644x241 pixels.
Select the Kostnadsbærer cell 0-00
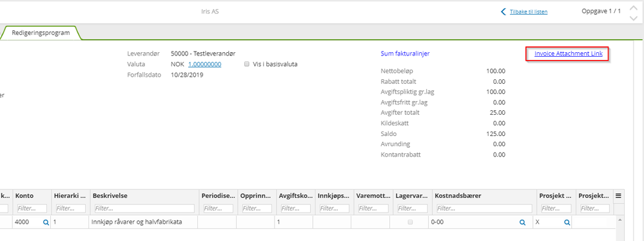438,222
